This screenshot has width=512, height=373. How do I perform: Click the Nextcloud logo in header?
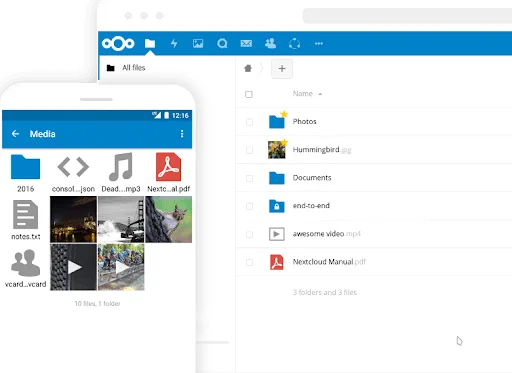pos(118,43)
